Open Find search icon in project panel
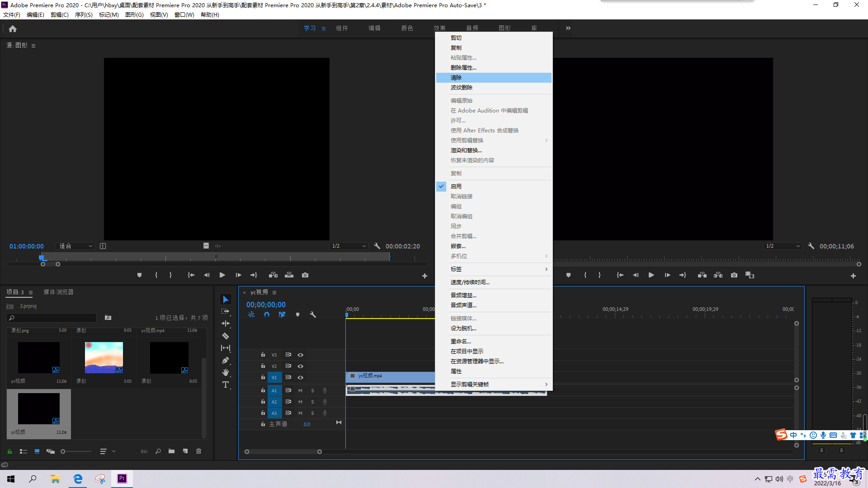 [158, 451]
